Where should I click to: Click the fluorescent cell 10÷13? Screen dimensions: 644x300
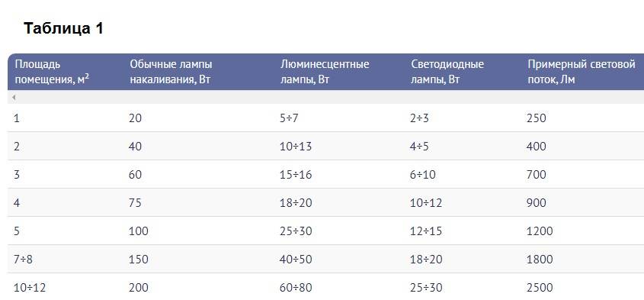295,147
